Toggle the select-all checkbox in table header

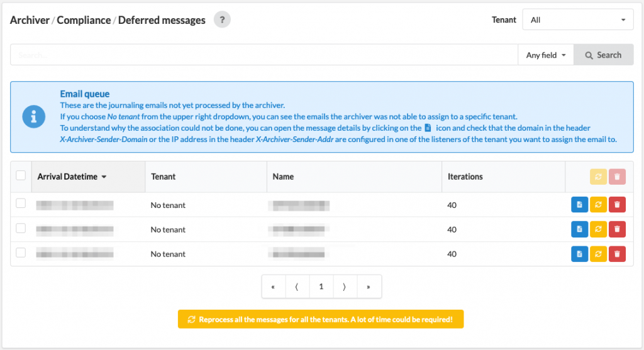pyautogui.click(x=21, y=175)
